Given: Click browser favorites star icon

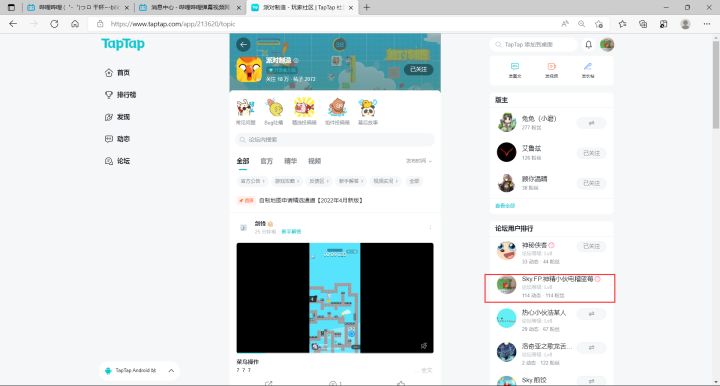Looking at the screenshot, I should click(x=622, y=24).
